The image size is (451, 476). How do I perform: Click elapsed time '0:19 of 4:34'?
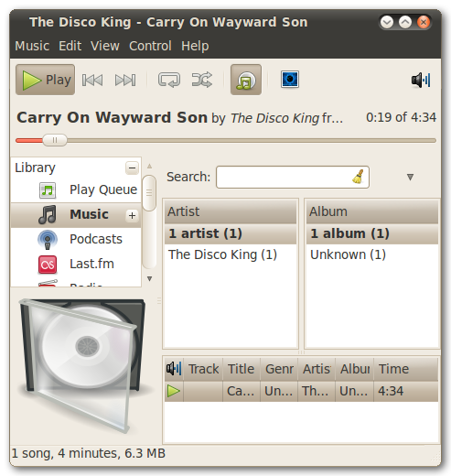pyautogui.click(x=402, y=118)
